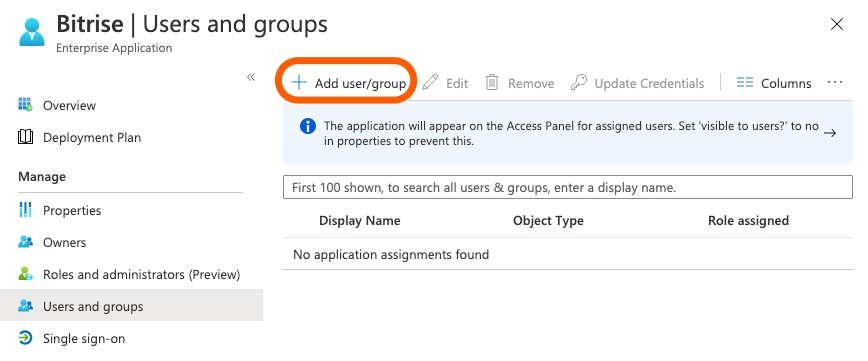Click the Update Credentials key icon

(x=578, y=83)
